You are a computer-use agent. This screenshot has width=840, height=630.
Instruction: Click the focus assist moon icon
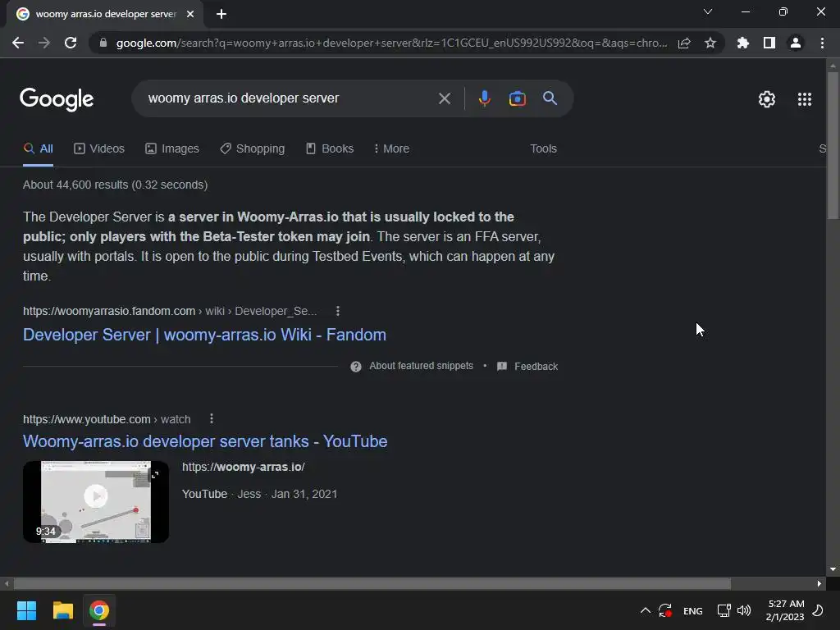pos(818,610)
